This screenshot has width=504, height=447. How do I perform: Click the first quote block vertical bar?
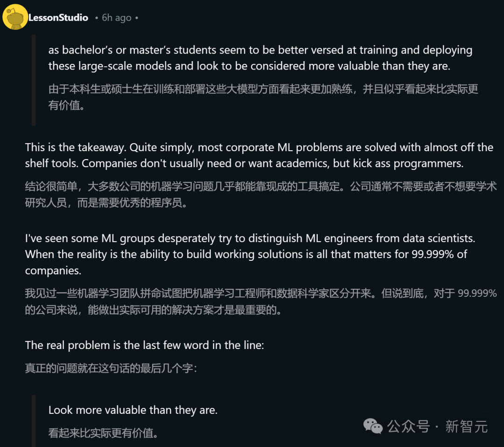click(x=34, y=80)
